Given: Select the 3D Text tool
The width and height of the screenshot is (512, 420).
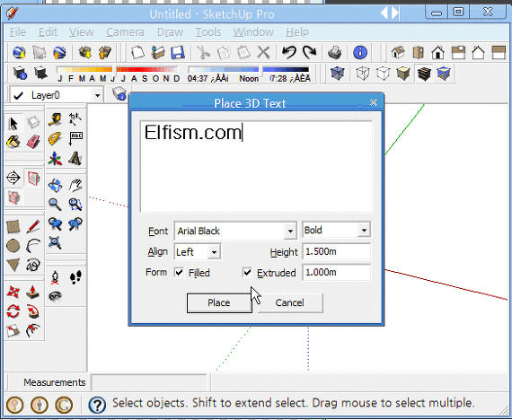Looking at the screenshot, I should point(75,159).
